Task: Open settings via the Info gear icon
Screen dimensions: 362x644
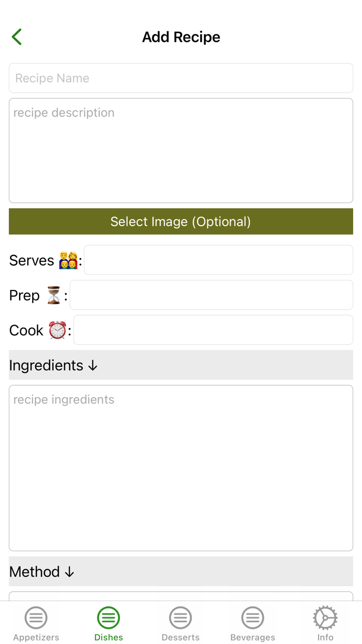Action: tap(325, 618)
